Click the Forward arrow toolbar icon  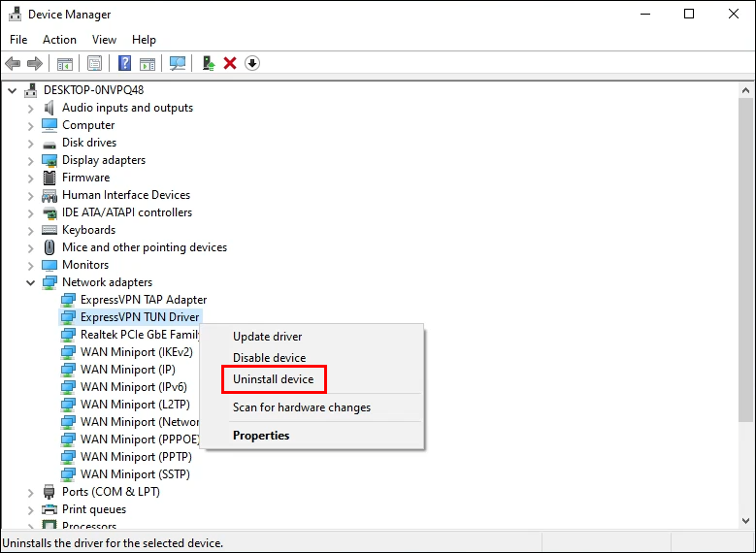click(35, 63)
